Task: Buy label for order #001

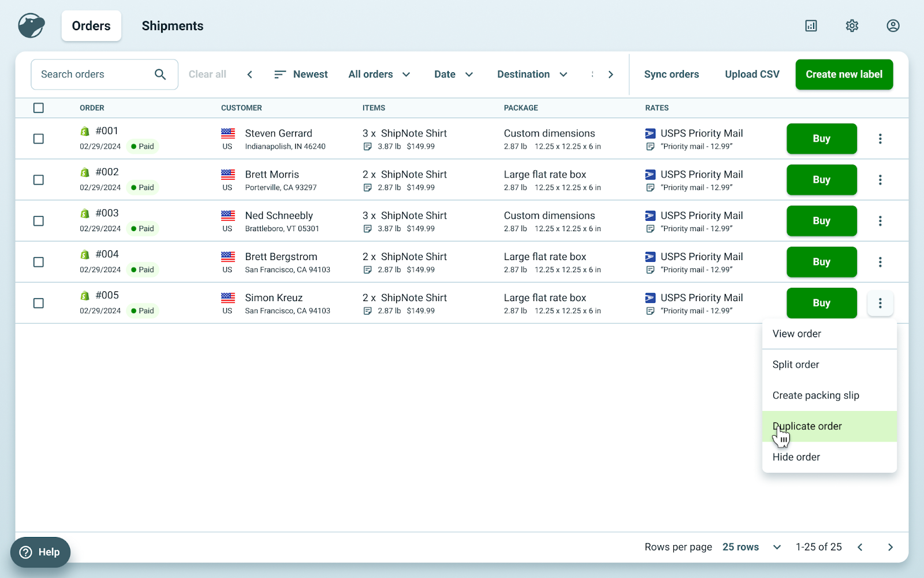Action: click(822, 139)
